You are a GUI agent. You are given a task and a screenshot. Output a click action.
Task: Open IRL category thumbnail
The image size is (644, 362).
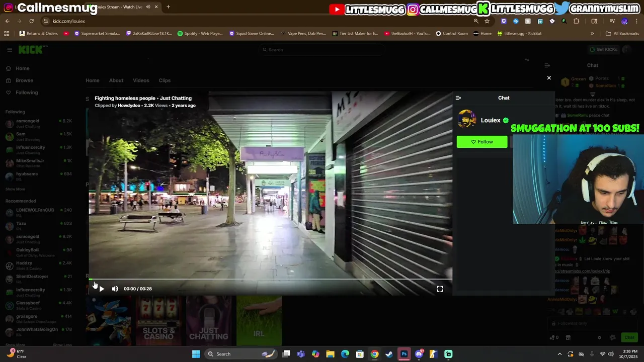point(259,321)
